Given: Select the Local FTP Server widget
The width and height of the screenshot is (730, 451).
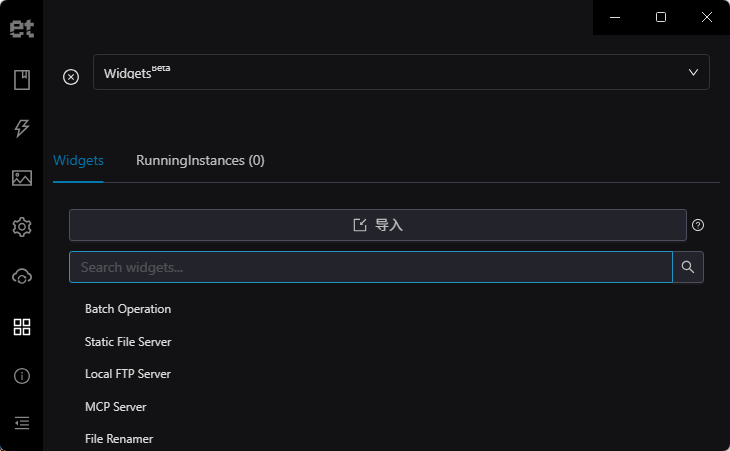Looking at the screenshot, I should tap(128, 374).
